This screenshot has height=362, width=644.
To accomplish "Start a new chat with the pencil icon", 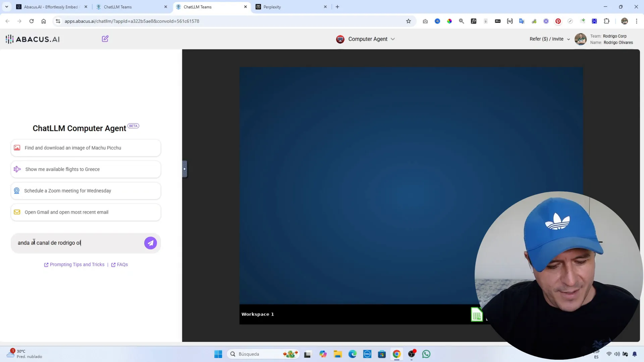I will 105,39.
